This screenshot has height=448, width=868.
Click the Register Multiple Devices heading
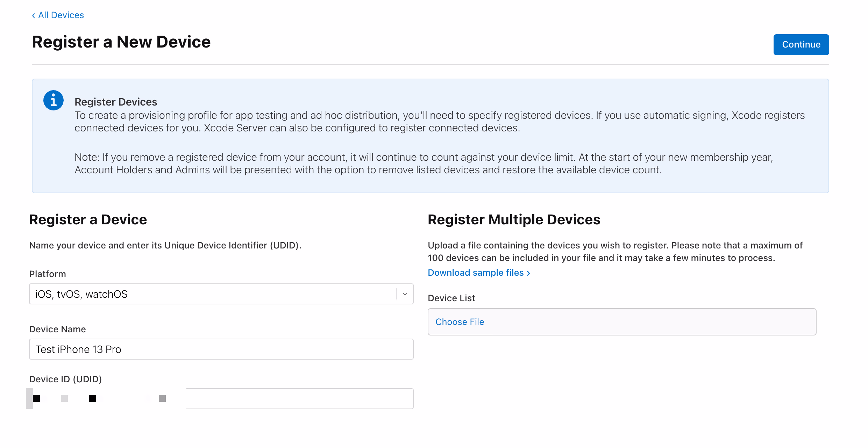(514, 219)
